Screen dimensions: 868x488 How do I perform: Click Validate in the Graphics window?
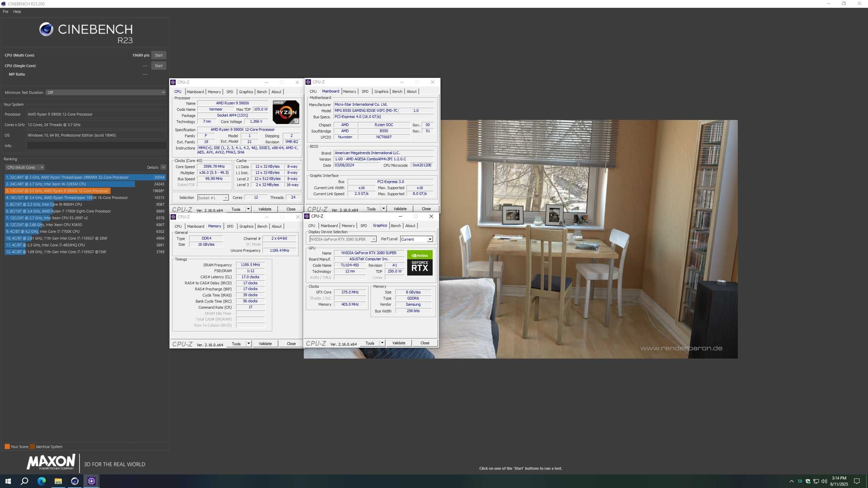tap(399, 343)
